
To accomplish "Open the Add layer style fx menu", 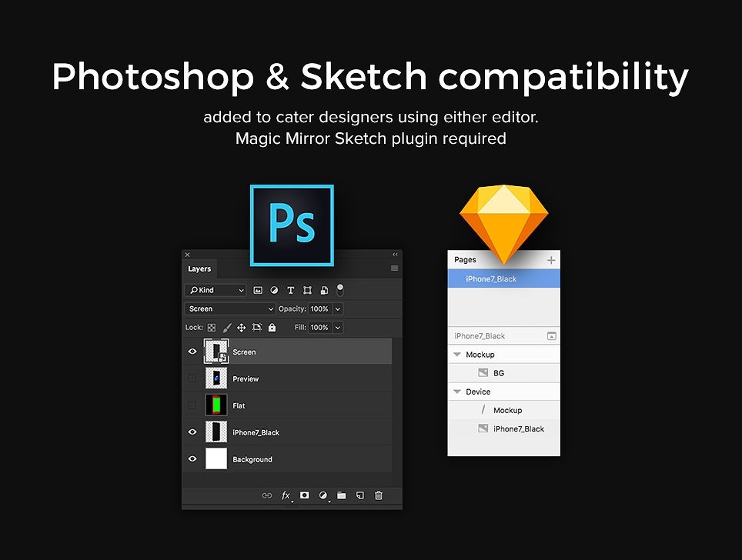I will coord(285,495).
